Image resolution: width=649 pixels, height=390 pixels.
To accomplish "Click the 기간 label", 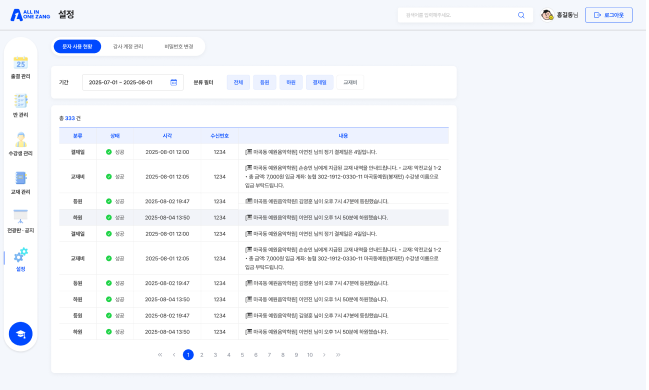I will pos(63,82).
